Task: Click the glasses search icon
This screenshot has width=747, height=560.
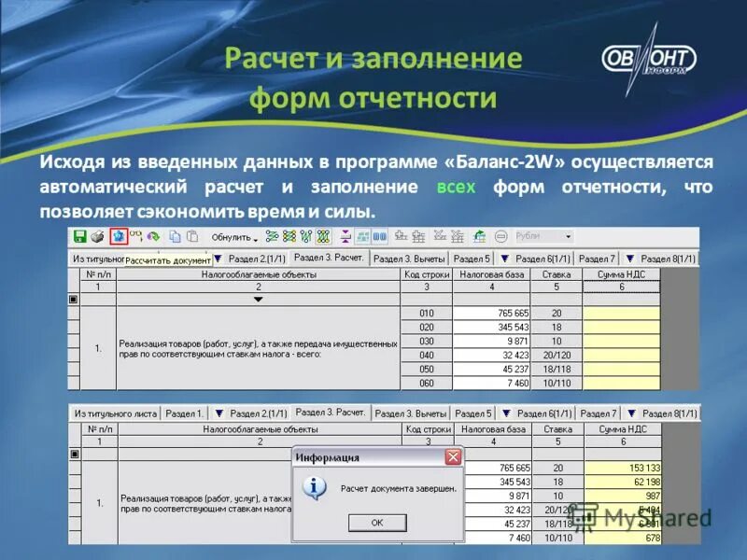Action: (136, 236)
